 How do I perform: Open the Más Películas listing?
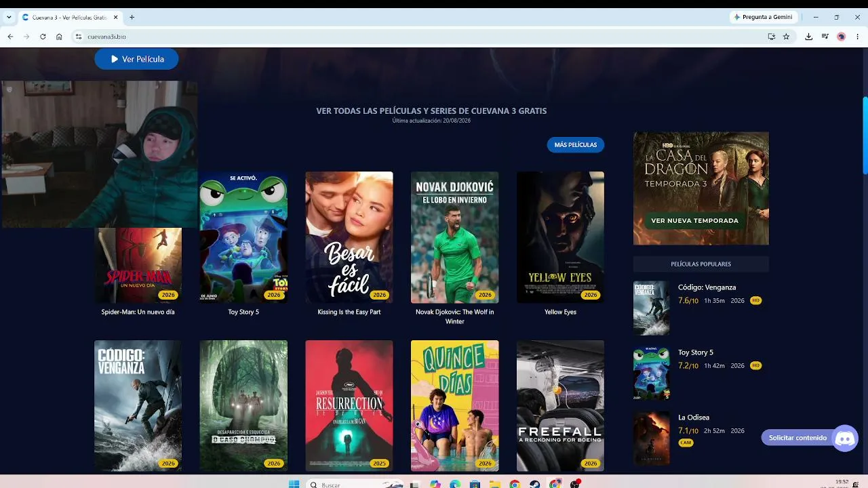(x=575, y=144)
